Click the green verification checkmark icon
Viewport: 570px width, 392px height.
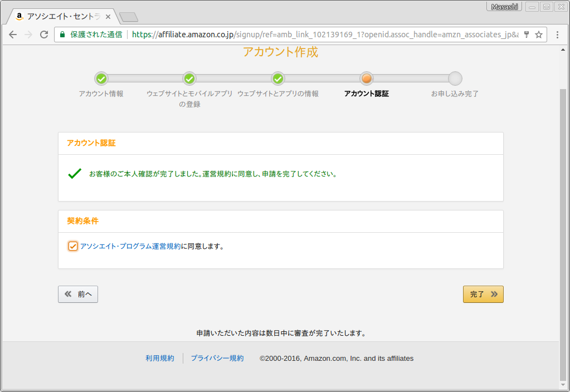click(x=75, y=174)
